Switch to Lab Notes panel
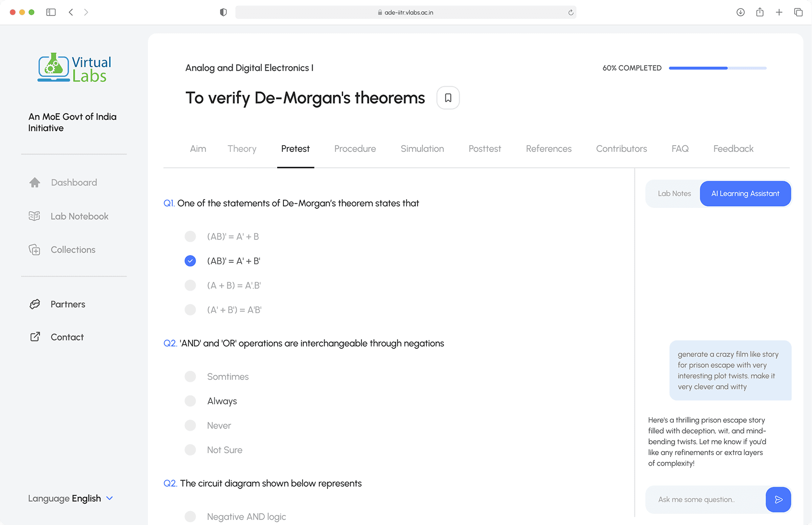 (x=674, y=194)
